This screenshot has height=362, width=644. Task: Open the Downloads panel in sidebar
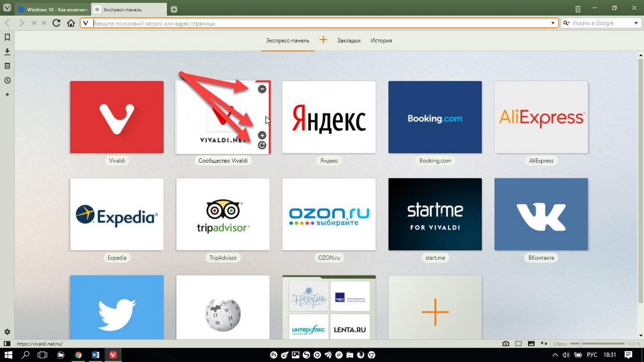pyautogui.click(x=7, y=51)
